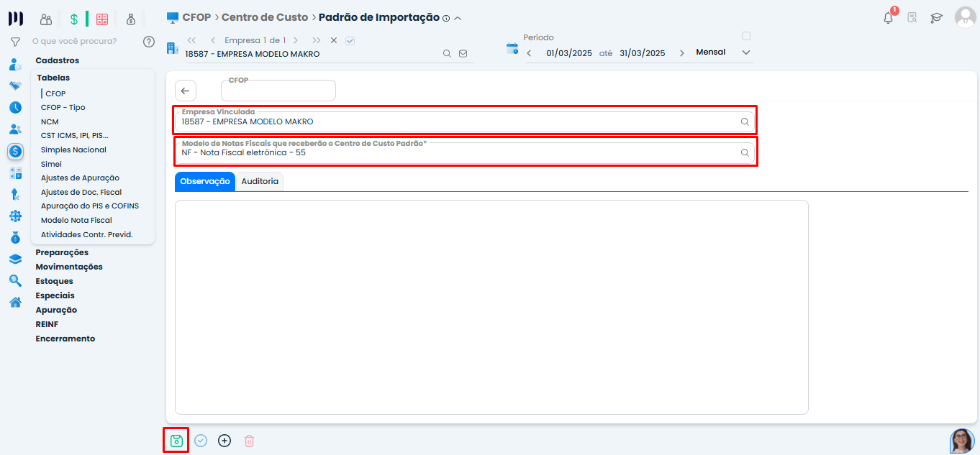
Task: Click the back arrow button
Action: (186, 91)
